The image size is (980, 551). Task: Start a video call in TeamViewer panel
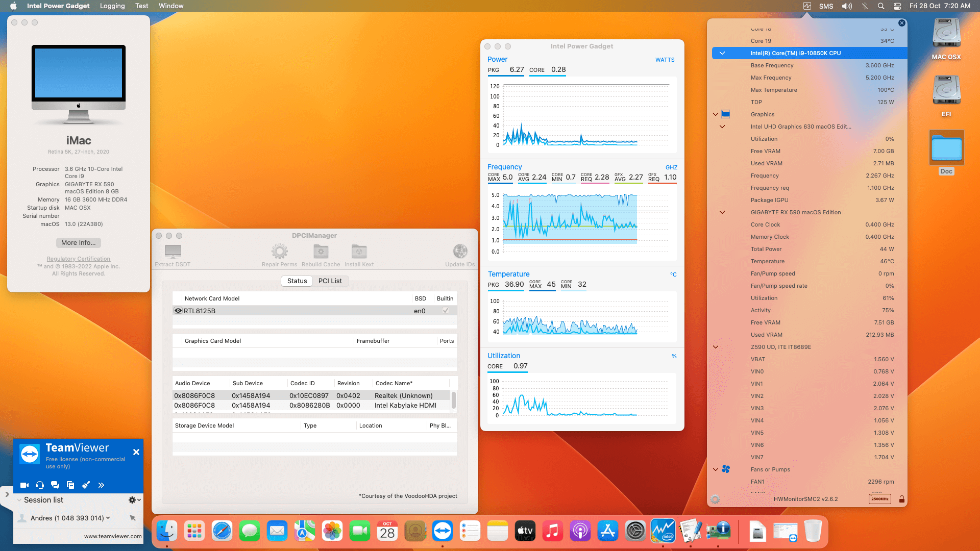(24, 485)
